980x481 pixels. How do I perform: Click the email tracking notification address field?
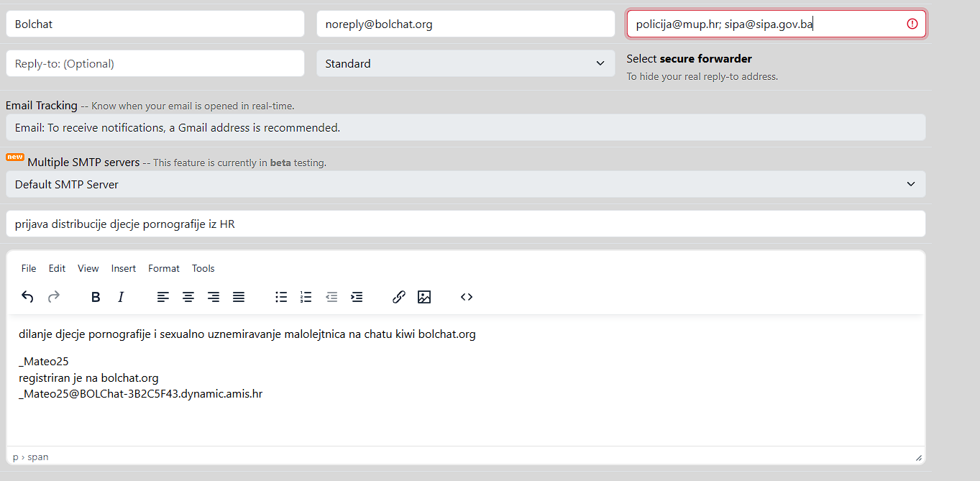466,127
